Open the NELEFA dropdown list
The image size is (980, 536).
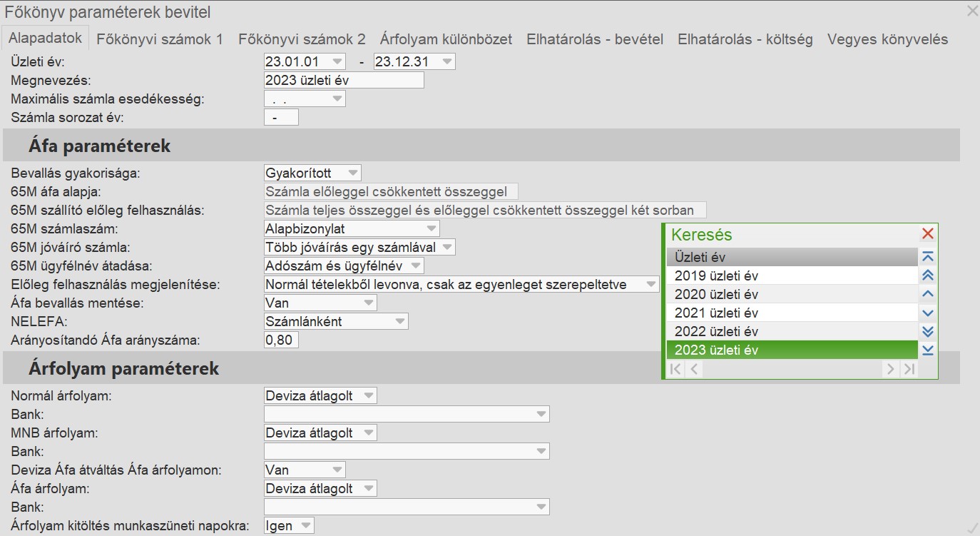399,321
